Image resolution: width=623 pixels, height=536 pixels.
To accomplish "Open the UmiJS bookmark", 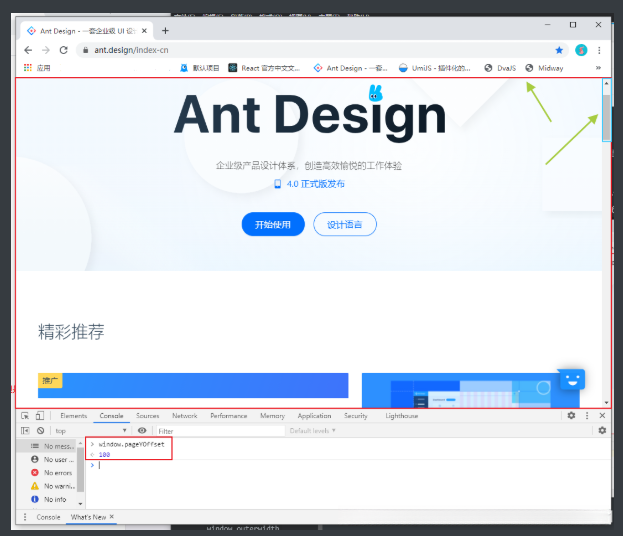I will [435, 68].
